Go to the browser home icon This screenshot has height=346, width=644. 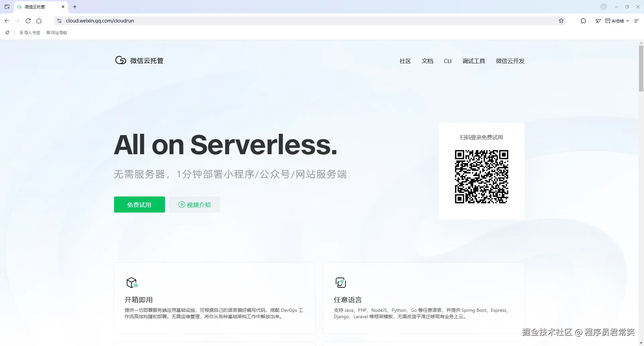39,21
